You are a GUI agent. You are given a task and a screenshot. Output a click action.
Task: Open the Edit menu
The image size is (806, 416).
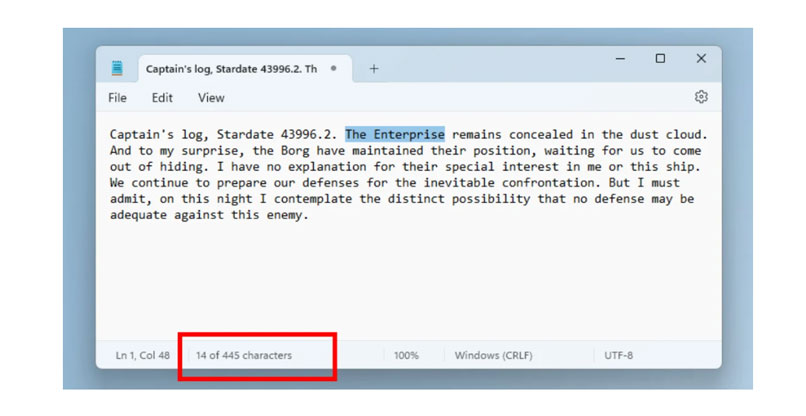(x=162, y=98)
